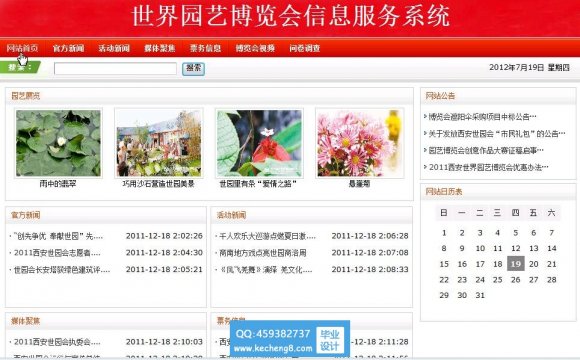
Task: Open the red flower thumbnail 爱情之路
Action: point(259,143)
